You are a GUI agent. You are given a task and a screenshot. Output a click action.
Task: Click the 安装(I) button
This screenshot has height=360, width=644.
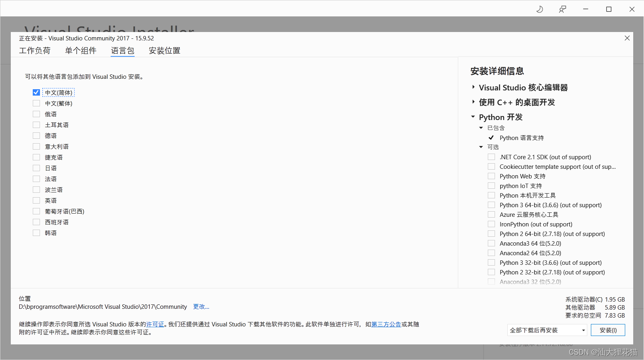point(608,330)
